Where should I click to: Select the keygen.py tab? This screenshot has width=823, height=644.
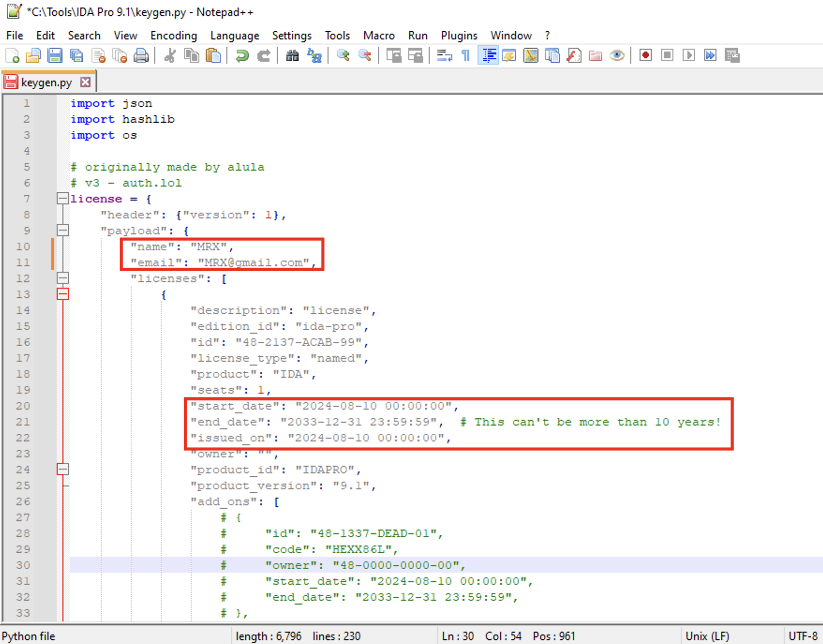[x=46, y=82]
